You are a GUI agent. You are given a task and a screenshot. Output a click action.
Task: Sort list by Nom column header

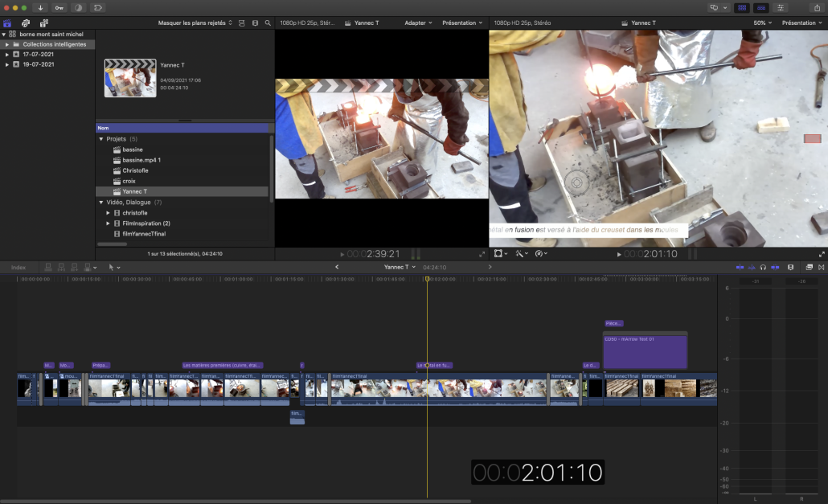[182, 129]
